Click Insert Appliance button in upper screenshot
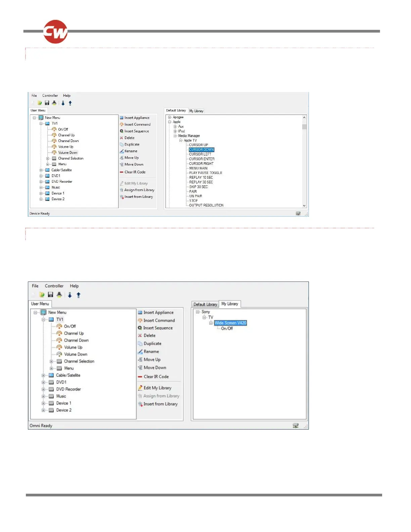 pos(135,118)
